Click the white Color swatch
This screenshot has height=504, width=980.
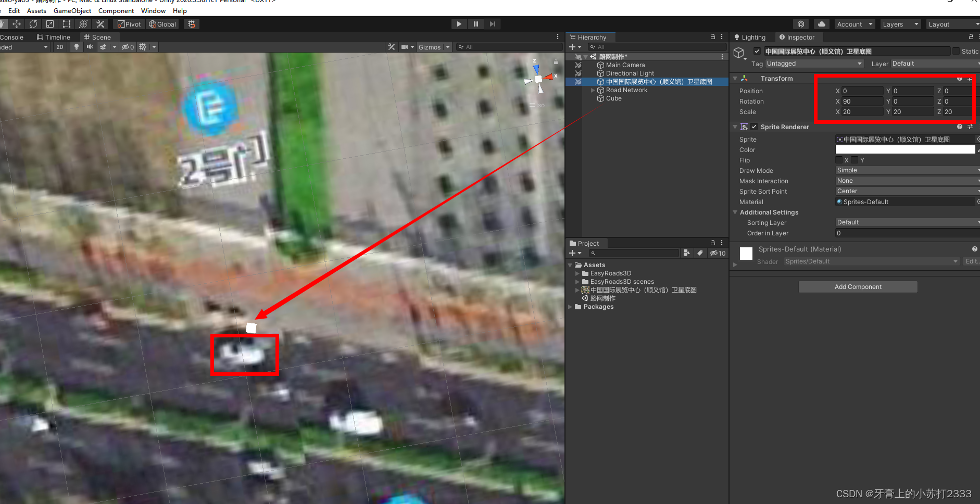tap(905, 149)
